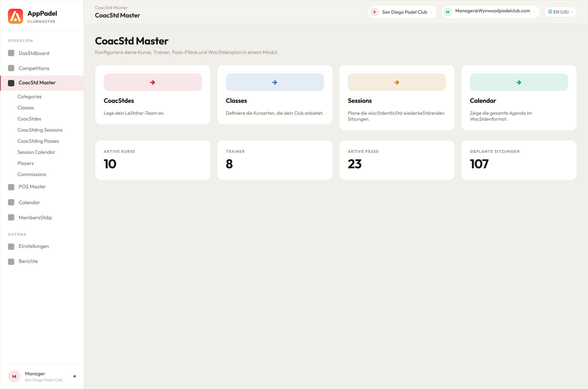The height and width of the screenshot is (389, 588).
Task: Click the Aktive Pässe stat card
Action: pyautogui.click(x=397, y=160)
